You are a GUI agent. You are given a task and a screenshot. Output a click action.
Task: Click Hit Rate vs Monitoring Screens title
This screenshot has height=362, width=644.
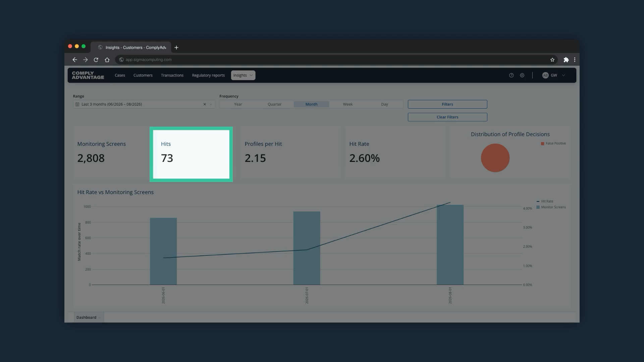pyautogui.click(x=115, y=192)
